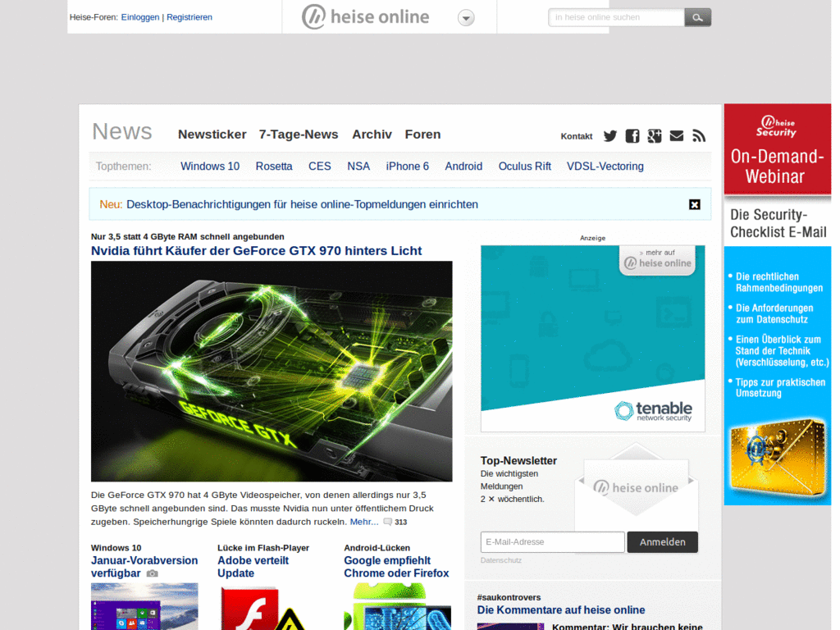The height and width of the screenshot is (630, 840).
Task: Open the Facebook icon next to Kontakt
Action: [632, 136]
